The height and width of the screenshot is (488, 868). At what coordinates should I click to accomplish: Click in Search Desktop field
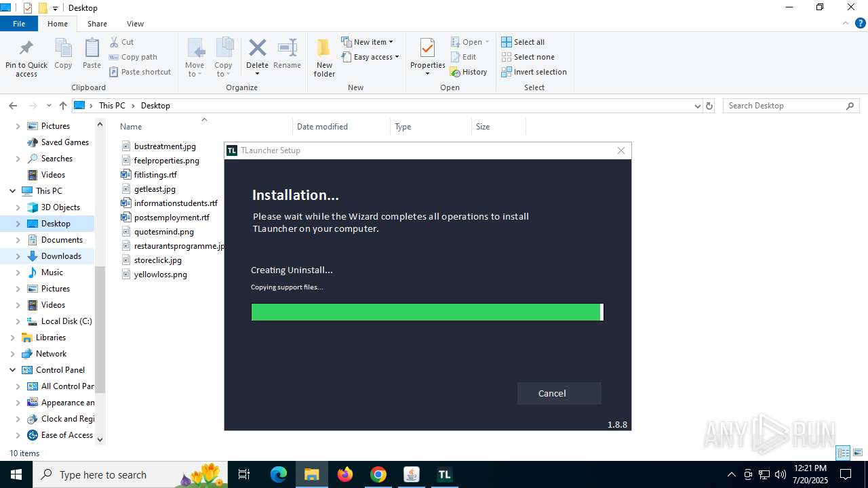click(x=785, y=106)
